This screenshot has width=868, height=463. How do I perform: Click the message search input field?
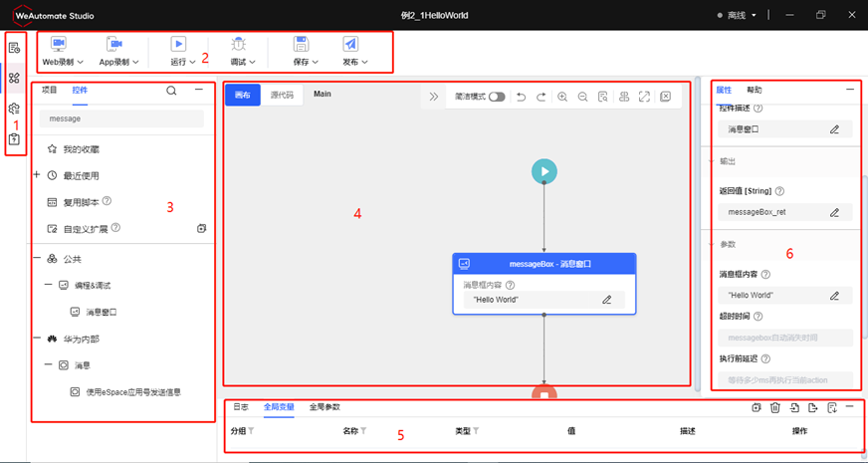click(x=121, y=118)
